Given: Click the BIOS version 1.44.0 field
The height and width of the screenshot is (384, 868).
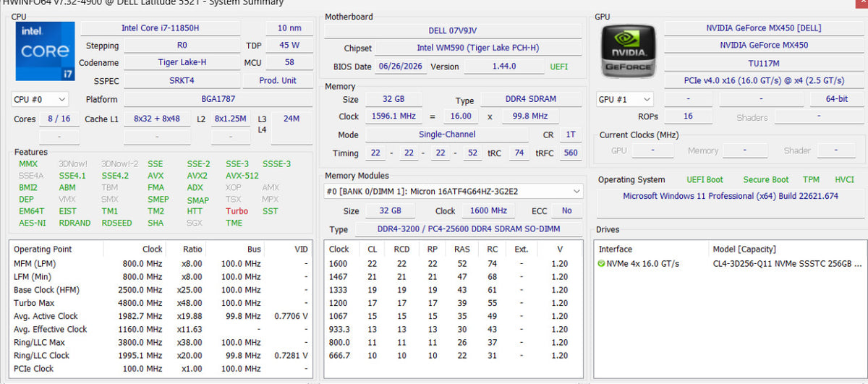Looking at the screenshot, I should tap(503, 67).
